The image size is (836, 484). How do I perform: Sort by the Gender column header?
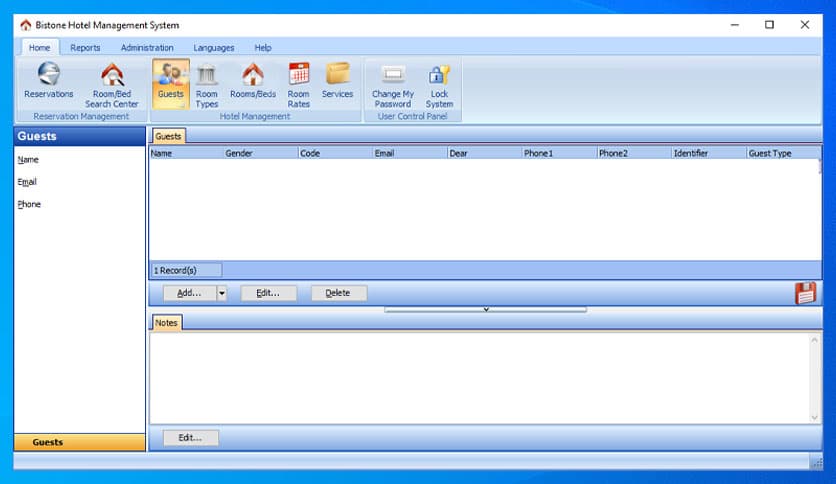pos(261,153)
